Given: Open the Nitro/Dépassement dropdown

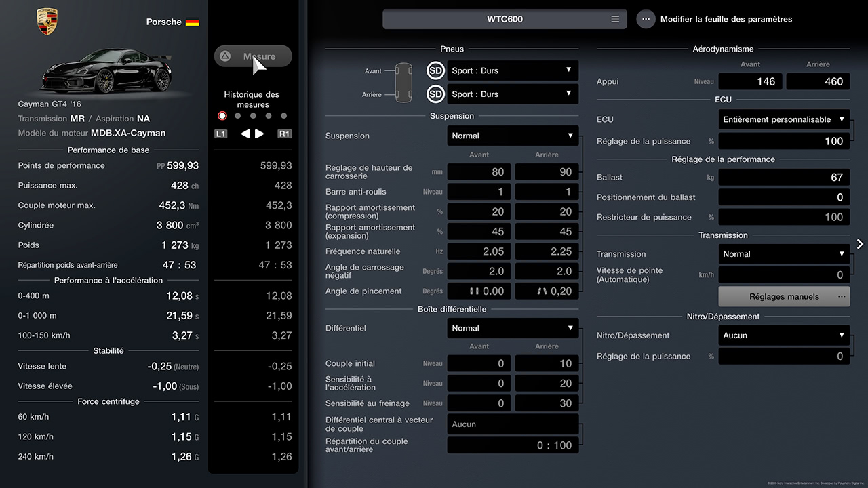Looking at the screenshot, I should coord(784,335).
